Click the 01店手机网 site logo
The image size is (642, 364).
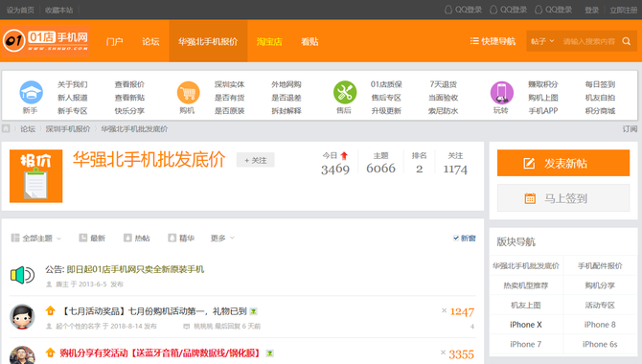pos(45,41)
